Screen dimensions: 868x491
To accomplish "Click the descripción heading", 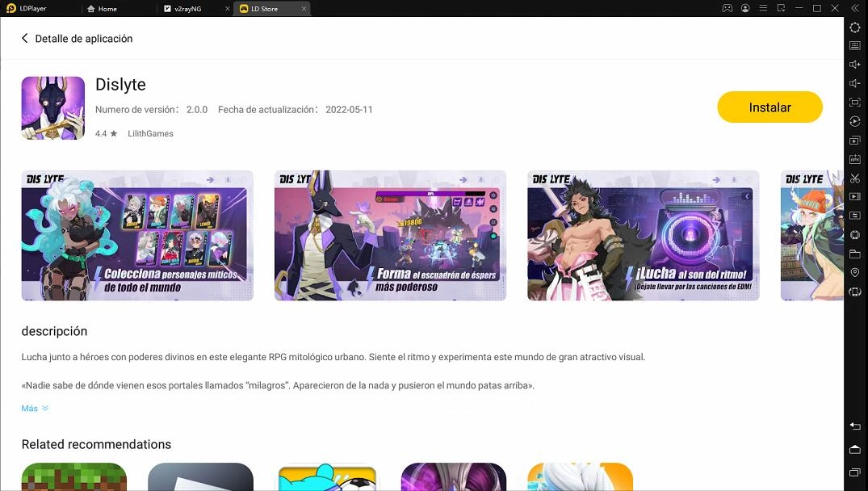I will (54, 331).
